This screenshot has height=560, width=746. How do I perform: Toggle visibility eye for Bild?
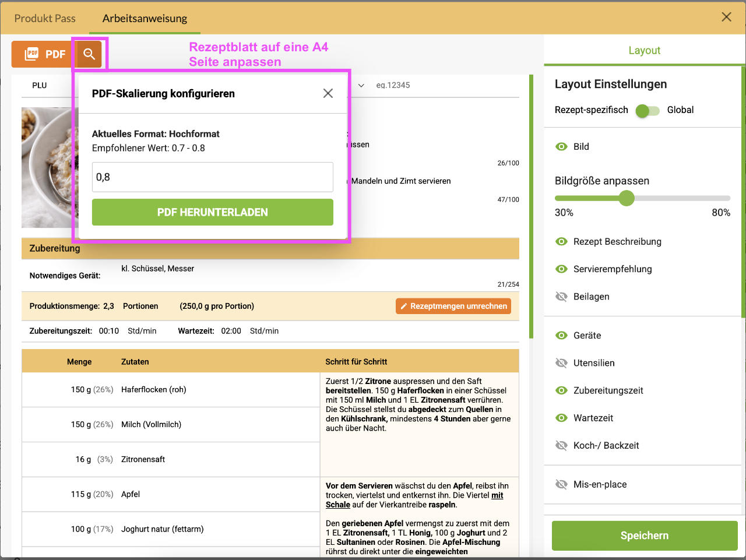pos(561,147)
